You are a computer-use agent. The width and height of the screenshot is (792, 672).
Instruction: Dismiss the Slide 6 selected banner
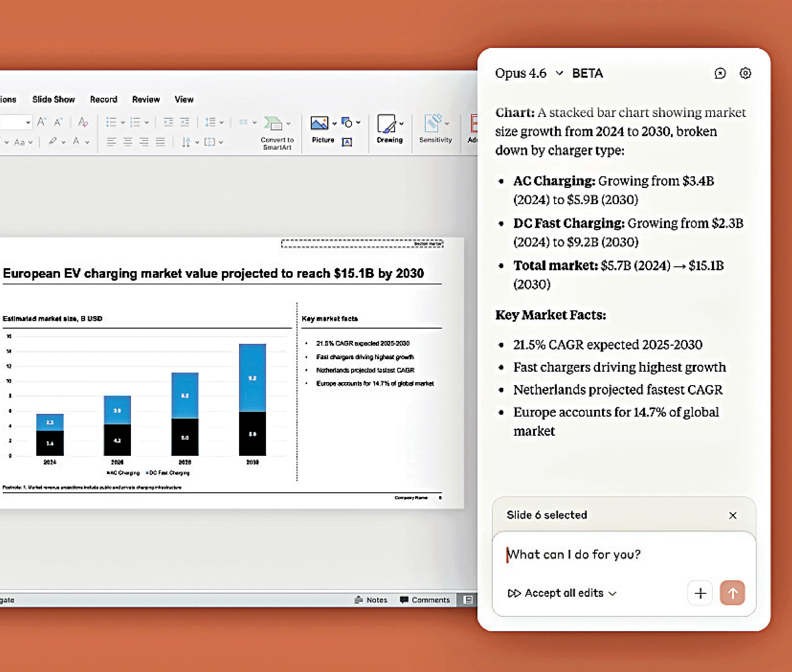coord(732,515)
